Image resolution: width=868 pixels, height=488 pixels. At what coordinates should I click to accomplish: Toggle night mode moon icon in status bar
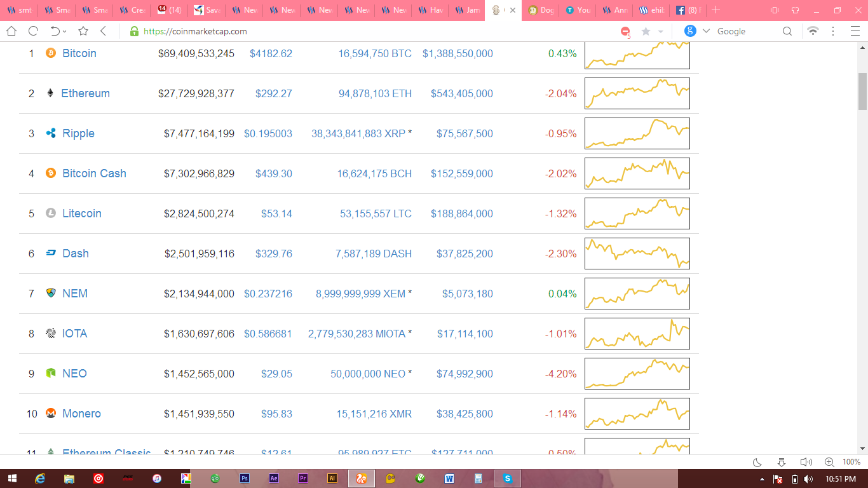click(x=757, y=462)
